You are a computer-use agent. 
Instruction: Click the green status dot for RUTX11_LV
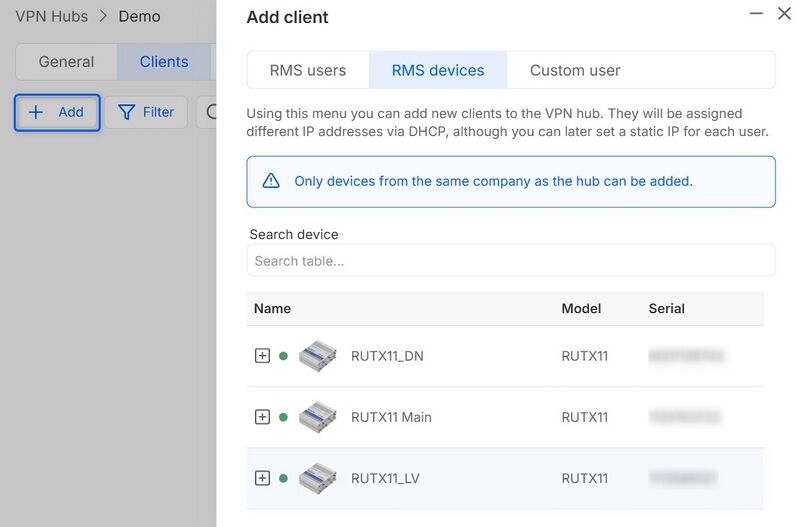point(283,478)
